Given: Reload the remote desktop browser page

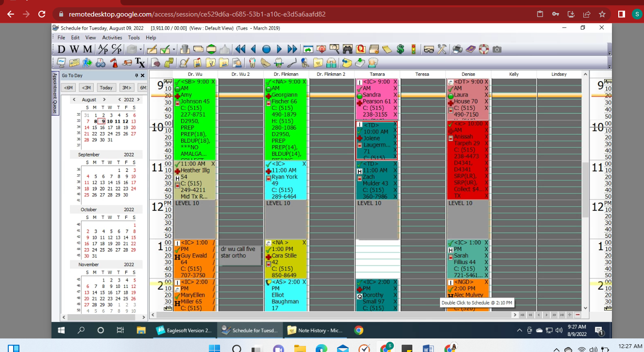Looking at the screenshot, I should (x=42, y=14).
